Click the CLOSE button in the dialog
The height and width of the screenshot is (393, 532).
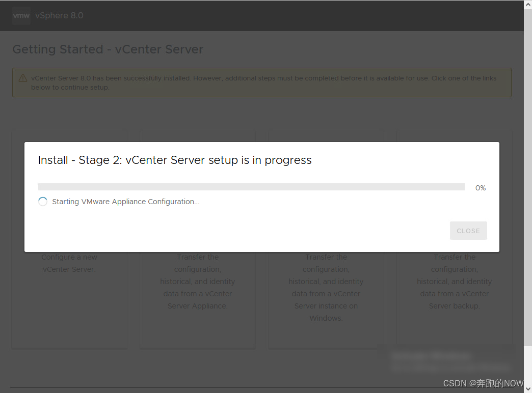(x=468, y=231)
